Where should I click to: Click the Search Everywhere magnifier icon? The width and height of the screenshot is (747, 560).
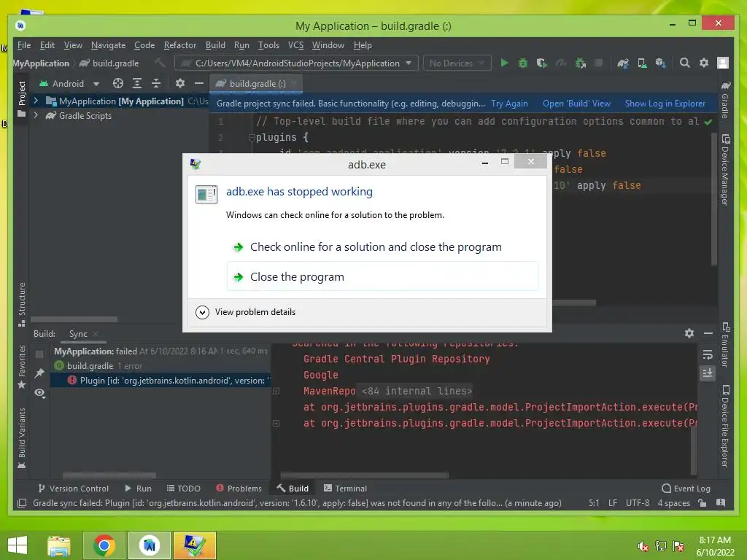coord(684,63)
